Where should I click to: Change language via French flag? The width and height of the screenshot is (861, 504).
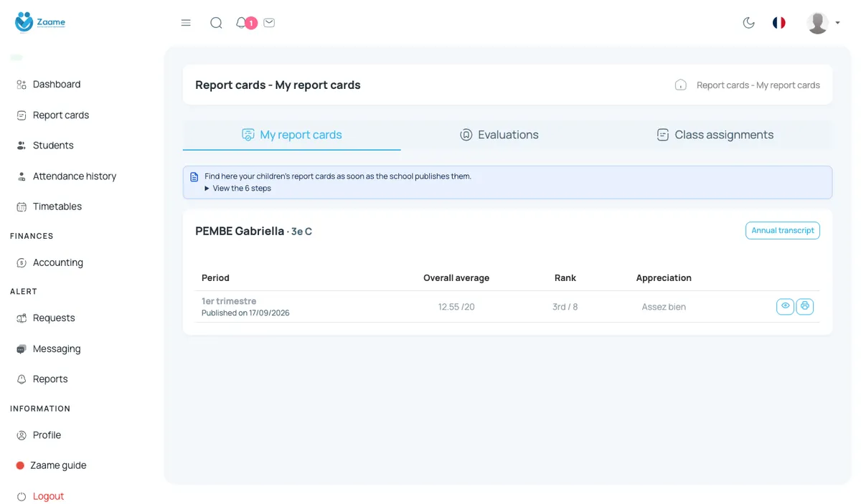coord(778,23)
